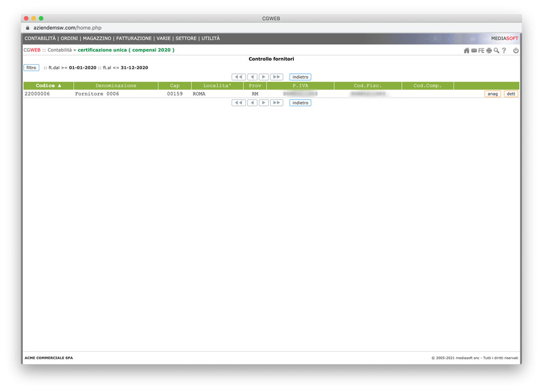Click the browser address bar URL

[x=67, y=28]
